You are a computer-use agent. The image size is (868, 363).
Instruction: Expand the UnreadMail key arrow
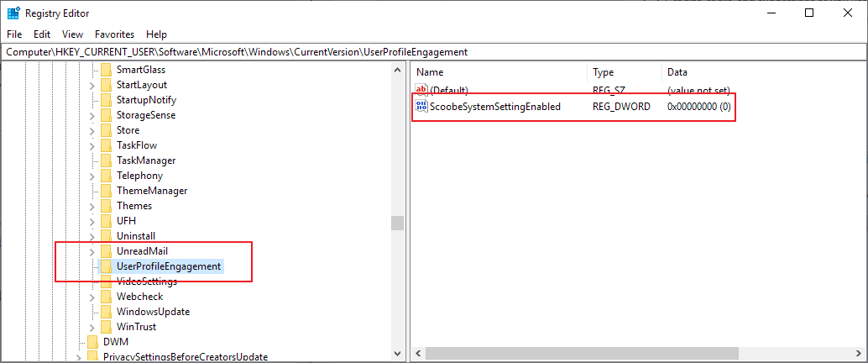click(92, 251)
